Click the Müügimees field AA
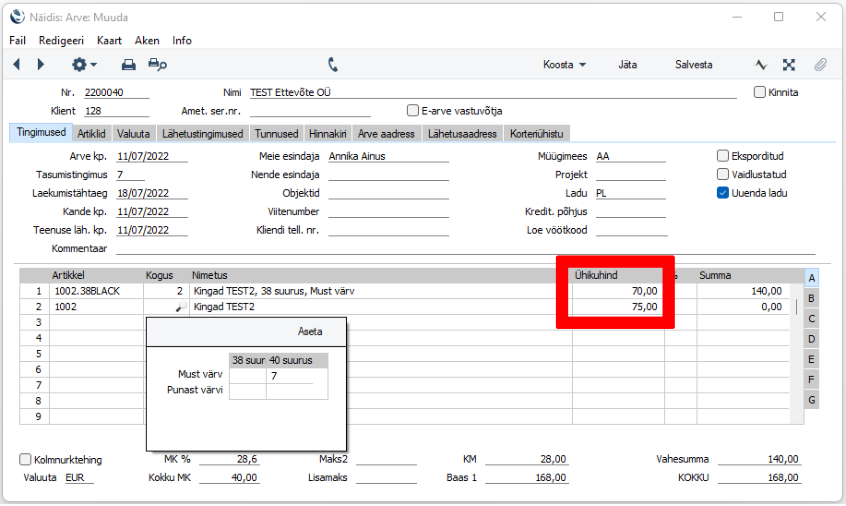 631,156
